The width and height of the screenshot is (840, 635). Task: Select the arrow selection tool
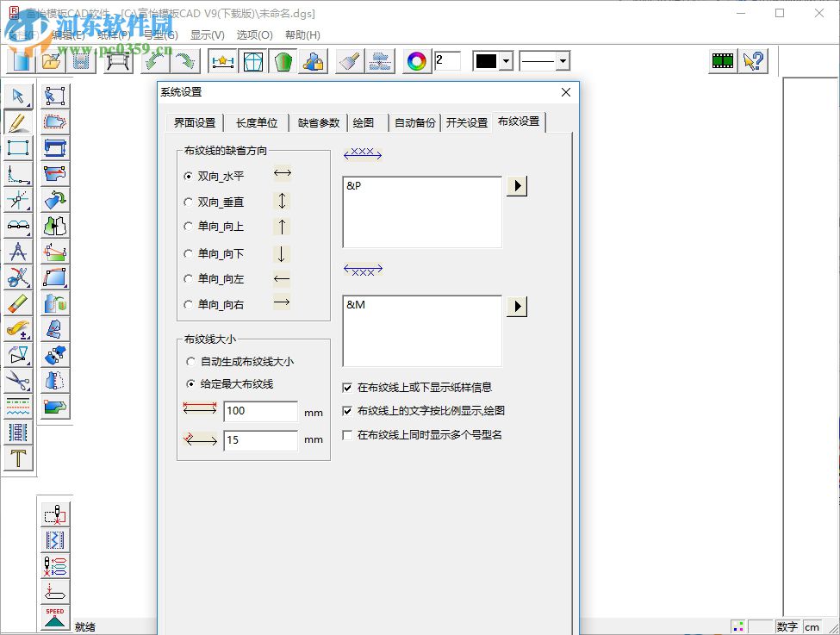click(x=19, y=96)
